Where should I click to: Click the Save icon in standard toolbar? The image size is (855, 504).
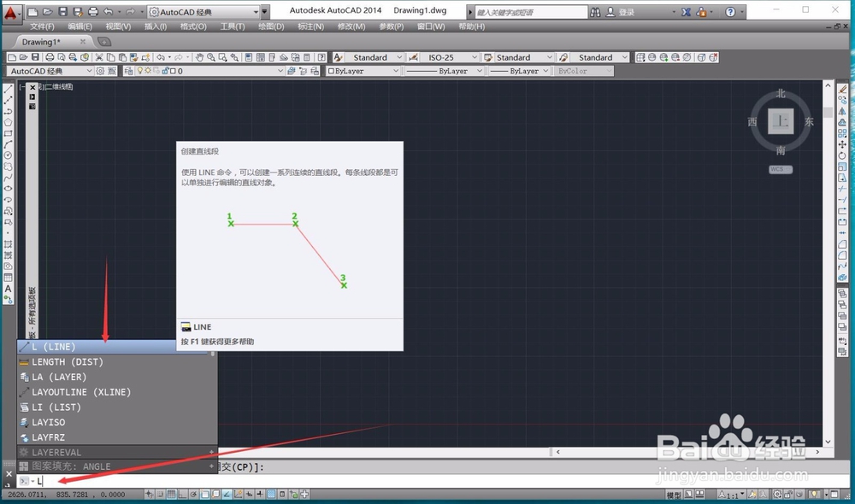click(x=35, y=57)
